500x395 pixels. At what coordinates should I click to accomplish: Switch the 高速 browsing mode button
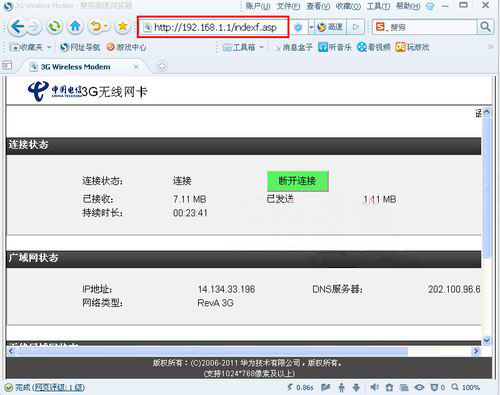(331, 27)
